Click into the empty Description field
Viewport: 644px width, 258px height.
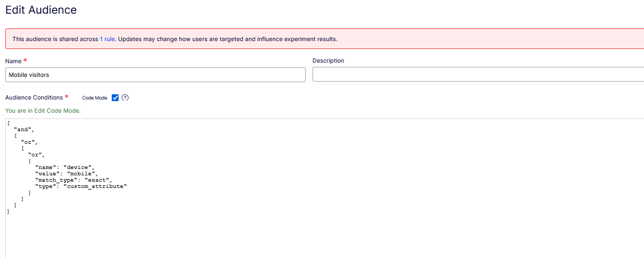pos(478,75)
